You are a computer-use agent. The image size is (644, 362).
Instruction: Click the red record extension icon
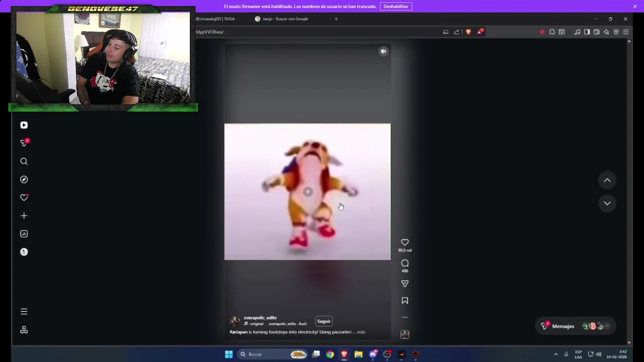(x=542, y=32)
